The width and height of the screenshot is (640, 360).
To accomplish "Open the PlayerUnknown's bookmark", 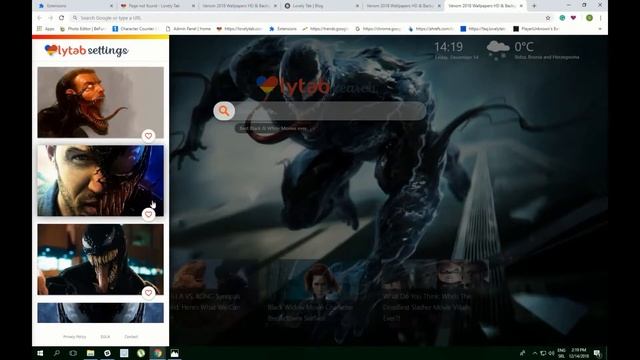I will click(536, 29).
